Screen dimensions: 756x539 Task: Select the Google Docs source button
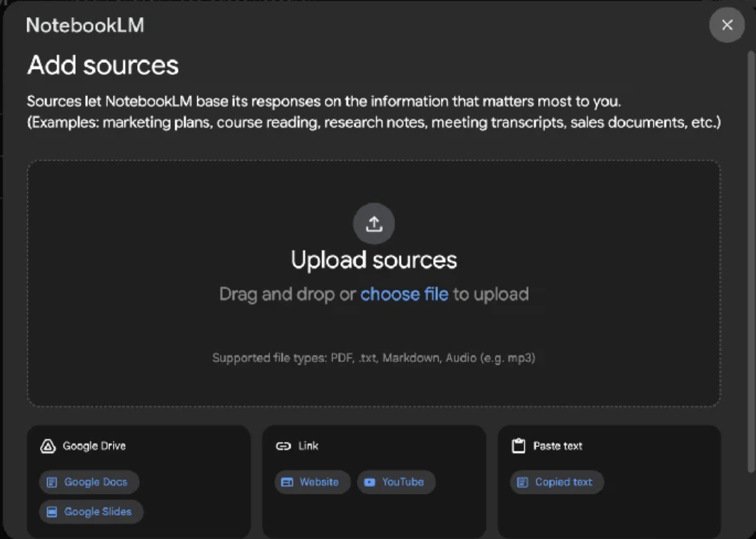click(x=89, y=482)
